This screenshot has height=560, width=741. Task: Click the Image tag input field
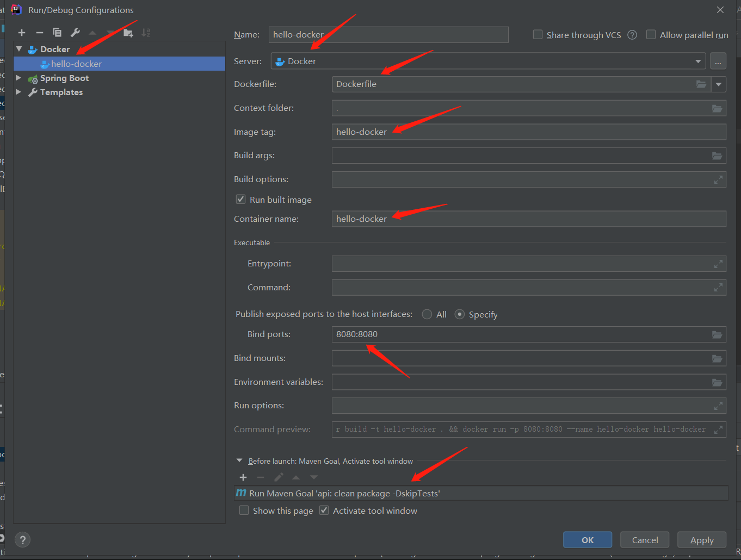[529, 132]
